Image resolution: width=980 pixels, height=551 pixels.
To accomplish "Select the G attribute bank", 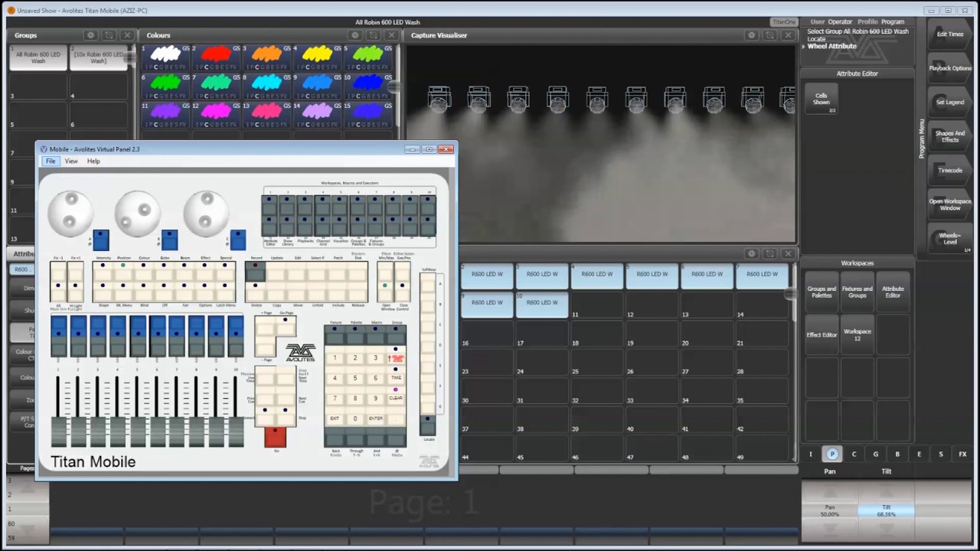I will 876,454.
